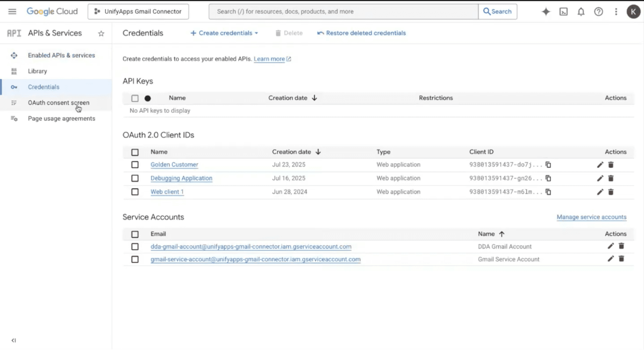Screen dimensions: 644x350
Task: Open the hamburger navigation menu
Action: [12, 11]
